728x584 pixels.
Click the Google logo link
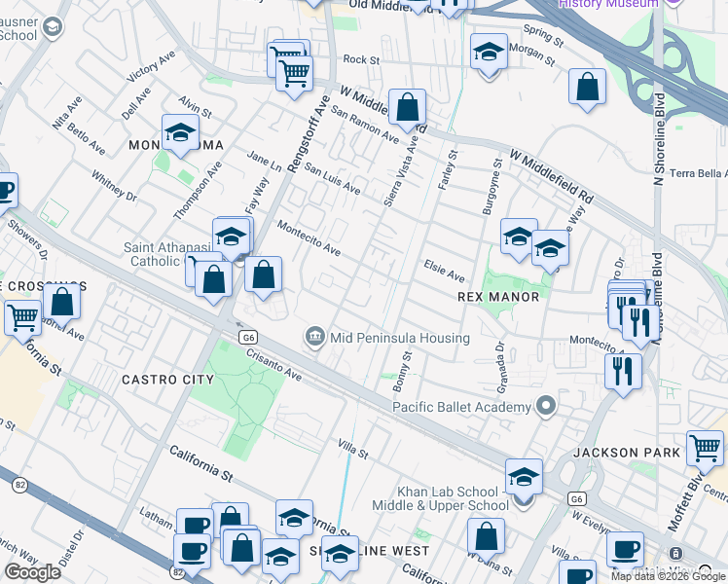coord(33,572)
